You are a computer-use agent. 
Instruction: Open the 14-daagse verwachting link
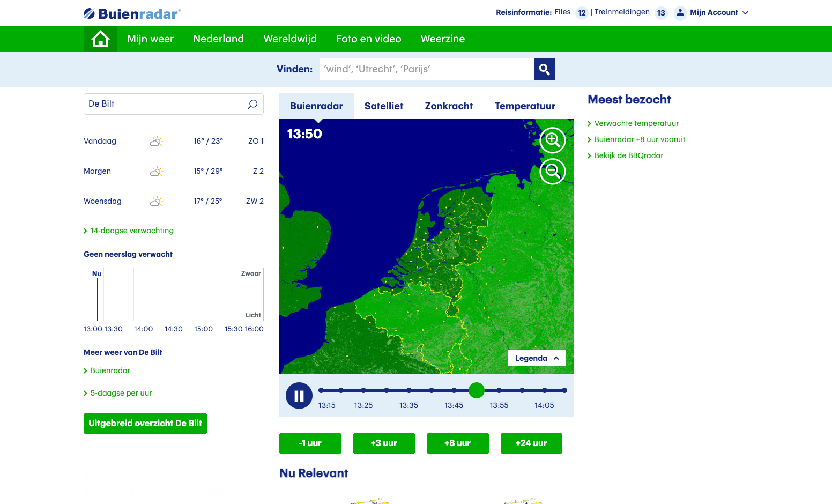click(132, 231)
